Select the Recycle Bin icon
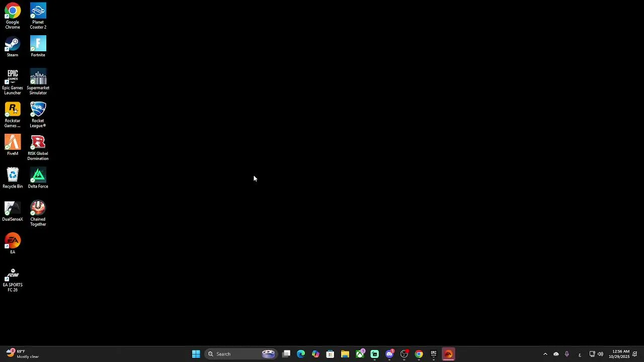 (13, 178)
